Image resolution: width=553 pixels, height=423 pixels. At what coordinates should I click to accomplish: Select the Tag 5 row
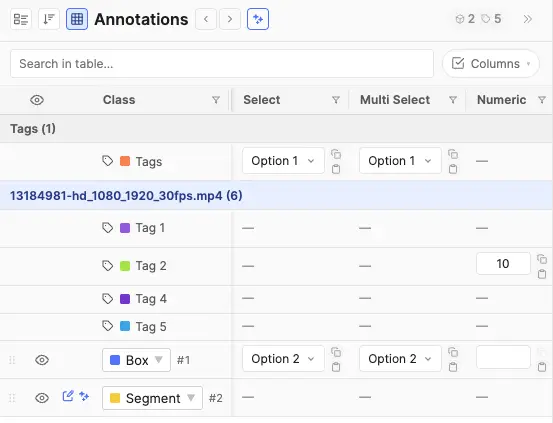276,327
